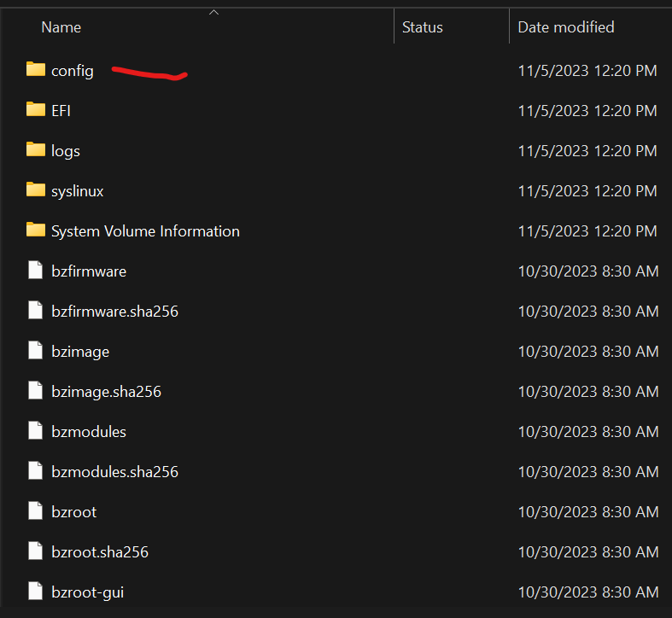The height and width of the screenshot is (618, 672).
Task: Toggle sort order with the header arrow
Action: 213,13
